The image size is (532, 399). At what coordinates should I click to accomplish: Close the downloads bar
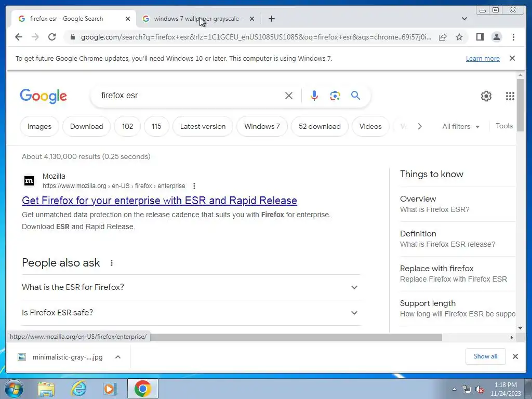point(515,356)
